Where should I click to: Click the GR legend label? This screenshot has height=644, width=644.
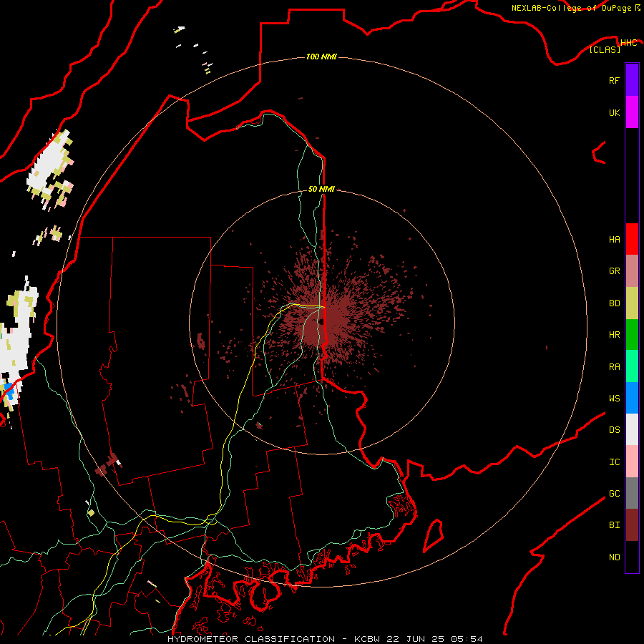click(614, 271)
